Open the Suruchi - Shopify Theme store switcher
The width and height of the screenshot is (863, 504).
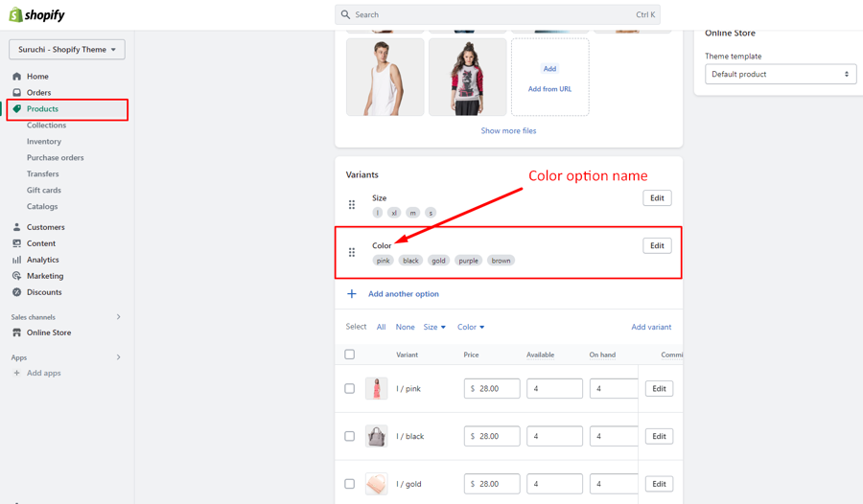click(x=67, y=50)
